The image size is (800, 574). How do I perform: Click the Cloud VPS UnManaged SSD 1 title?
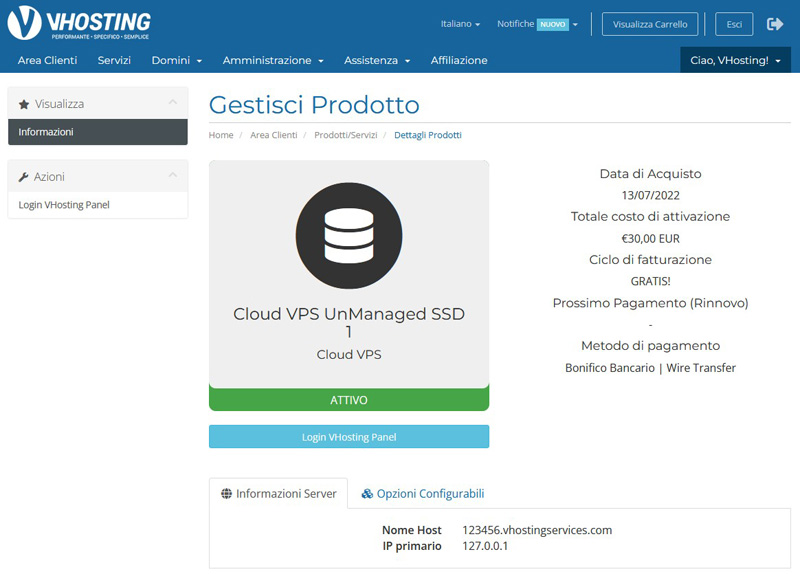349,322
